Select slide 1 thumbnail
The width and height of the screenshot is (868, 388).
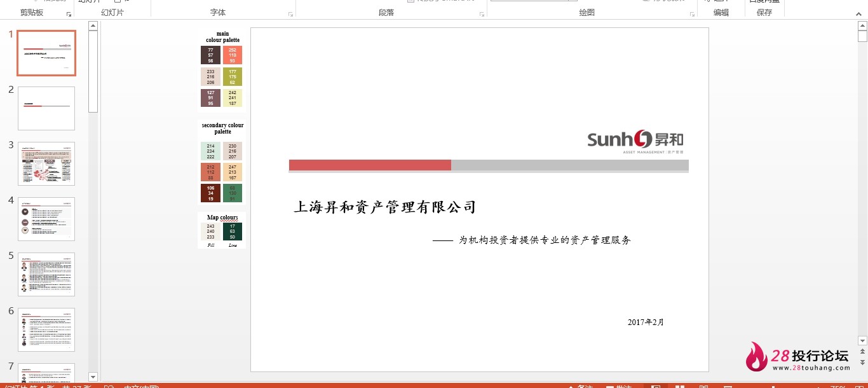[x=46, y=53]
